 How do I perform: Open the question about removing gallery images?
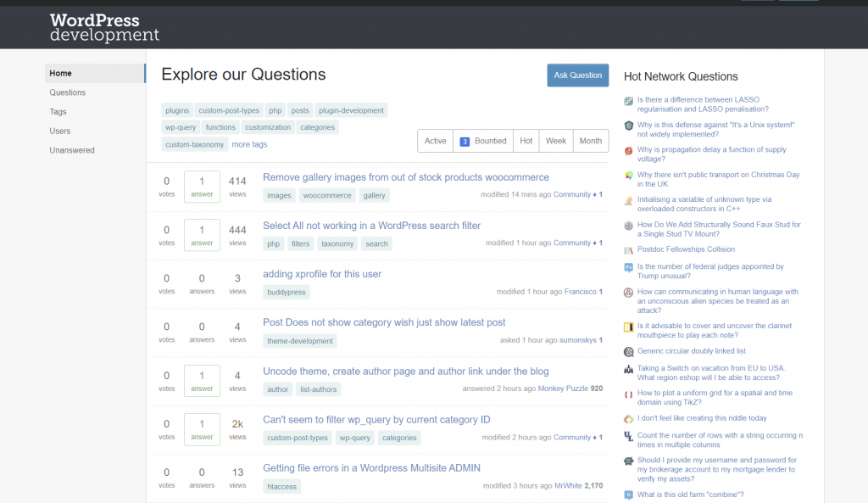click(x=405, y=177)
